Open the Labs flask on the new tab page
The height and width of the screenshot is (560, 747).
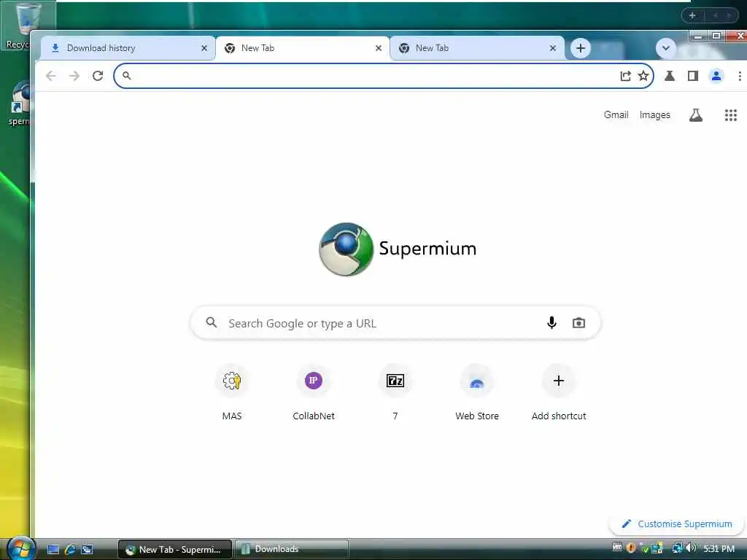click(695, 114)
